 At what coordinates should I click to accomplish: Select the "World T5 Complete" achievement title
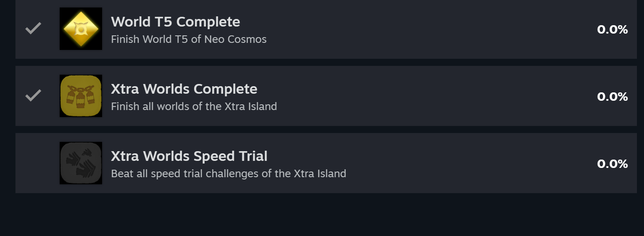point(175,22)
